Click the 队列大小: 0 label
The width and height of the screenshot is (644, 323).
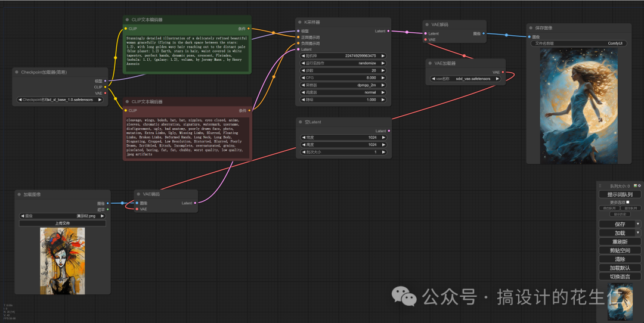(620, 186)
